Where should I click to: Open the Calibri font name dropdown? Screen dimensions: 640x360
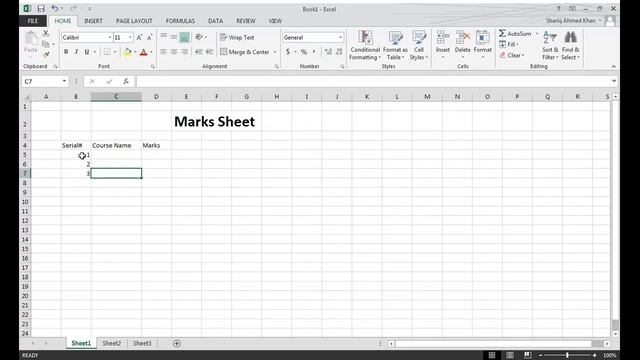109,38
